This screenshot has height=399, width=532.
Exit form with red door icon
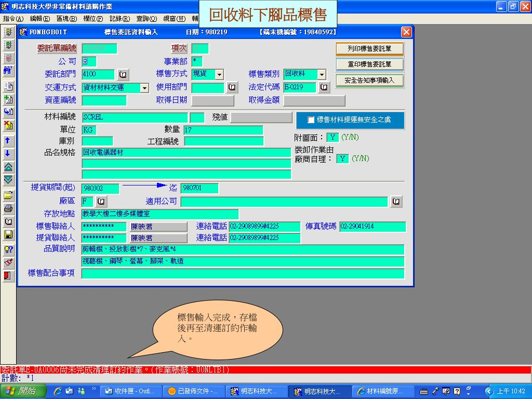pyautogui.click(x=8, y=275)
